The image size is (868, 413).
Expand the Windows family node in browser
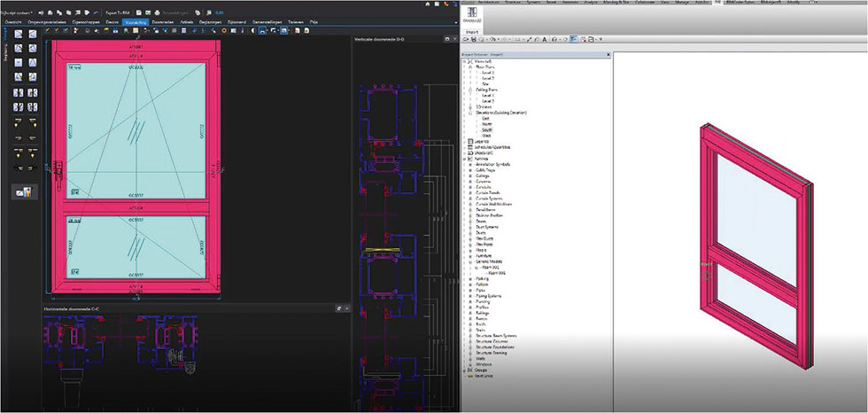coord(469,363)
